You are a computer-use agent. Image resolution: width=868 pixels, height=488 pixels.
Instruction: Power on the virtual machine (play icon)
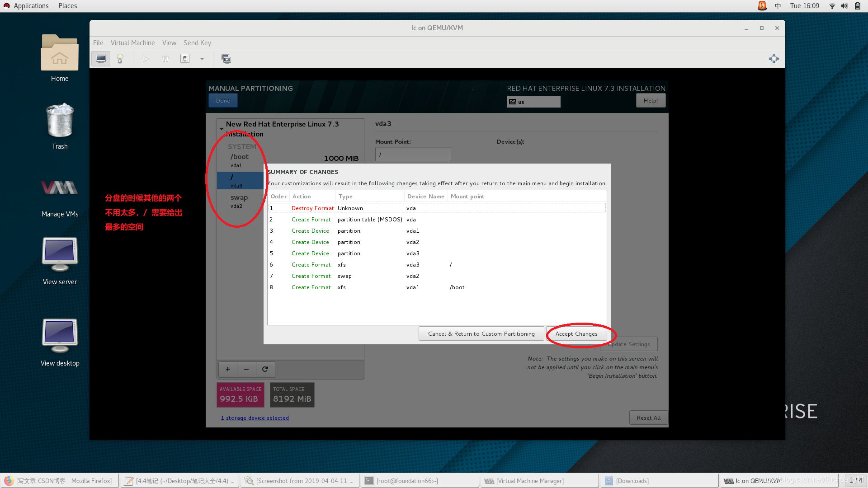click(146, 59)
